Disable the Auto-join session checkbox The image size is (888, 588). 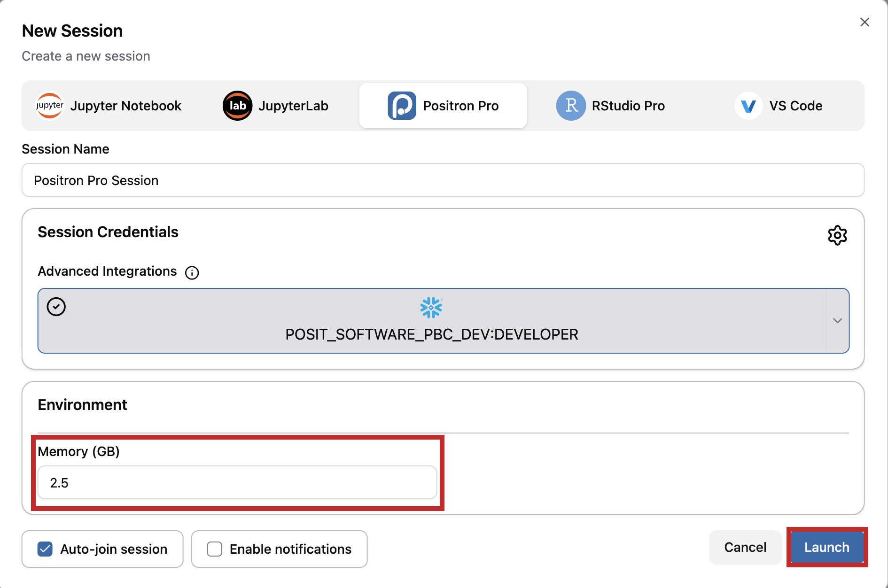45,549
